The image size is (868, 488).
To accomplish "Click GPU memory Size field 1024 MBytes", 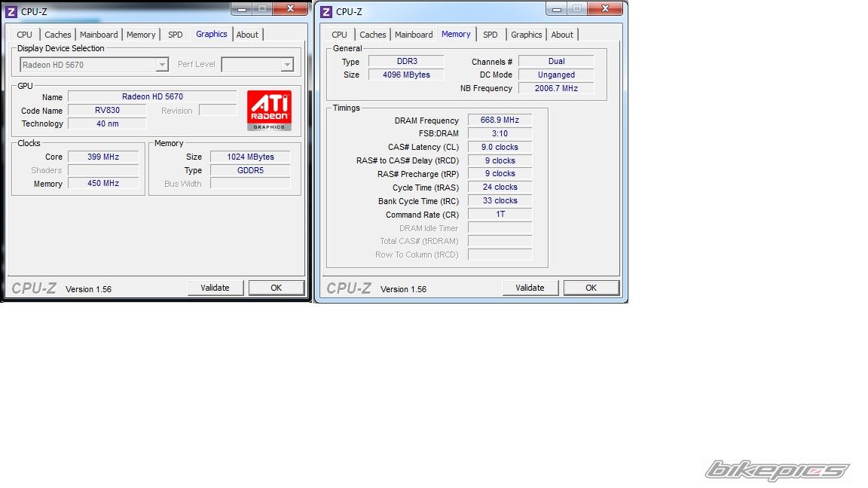I will click(x=250, y=157).
